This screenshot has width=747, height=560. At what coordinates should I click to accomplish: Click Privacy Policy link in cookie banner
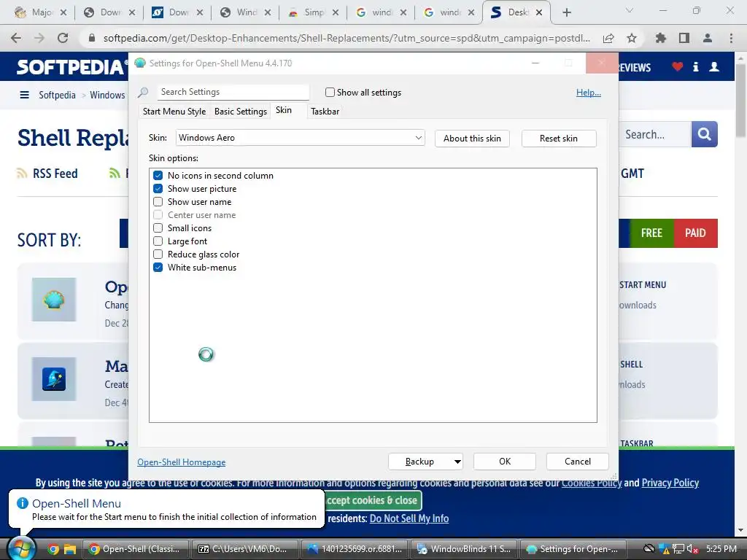pyautogui.click(x=670, y=483)
